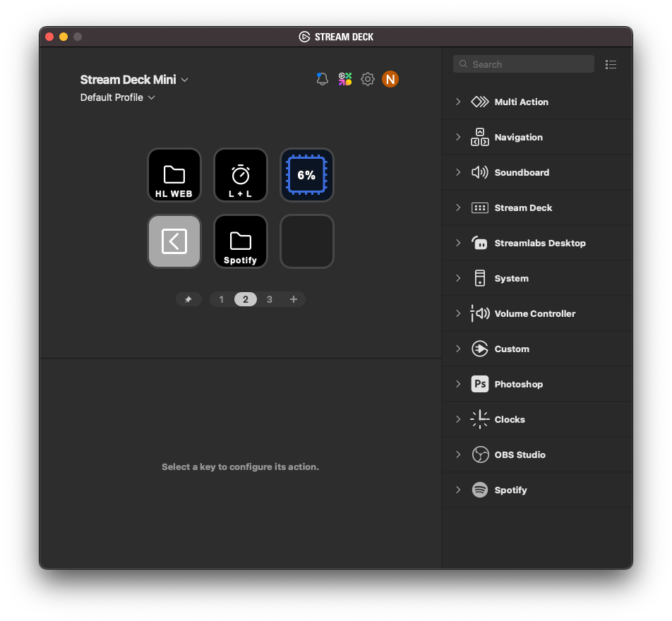Minimize the Stream Deck window
The width and height of the screenshot is (672, 621).
pyautogui.click(x=64, y=37)
